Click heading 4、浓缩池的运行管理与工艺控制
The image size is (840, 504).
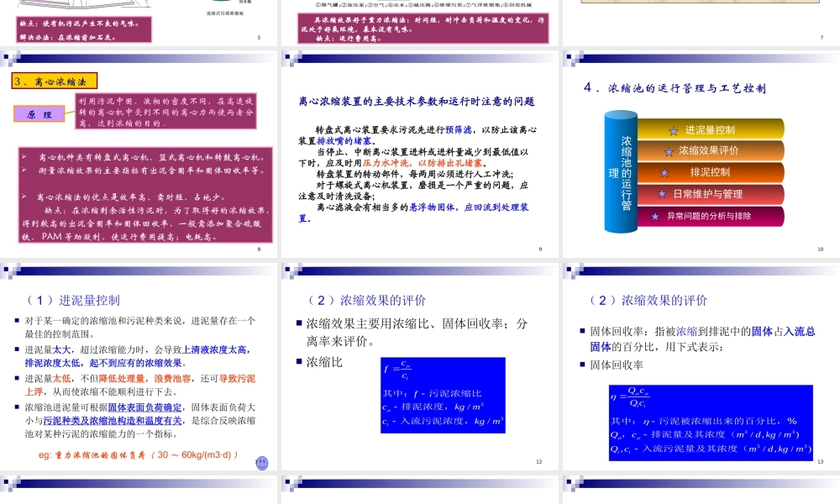(x=675, y=88)
